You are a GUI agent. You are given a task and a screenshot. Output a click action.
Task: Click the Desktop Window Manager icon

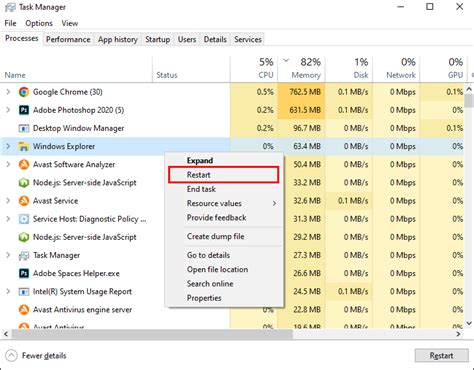pos(24,128)
